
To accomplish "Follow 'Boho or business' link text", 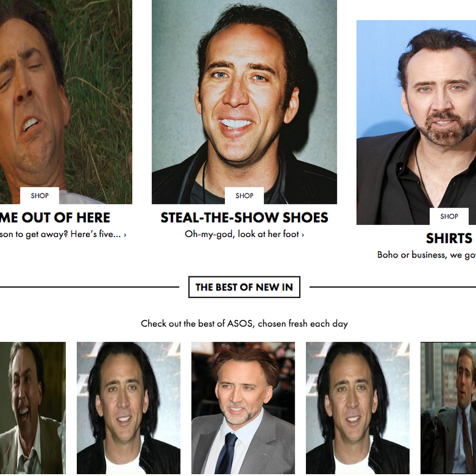I will pyautogui.click(x=426, y=255).
